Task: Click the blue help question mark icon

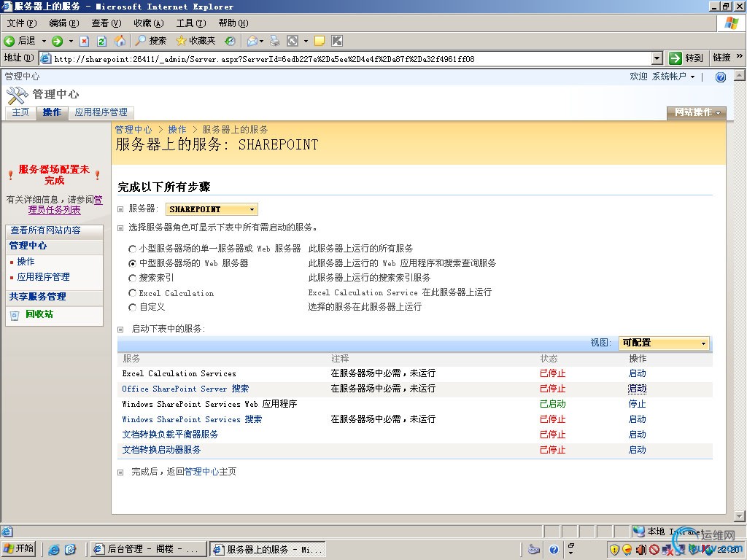Action: coord(720,77)
